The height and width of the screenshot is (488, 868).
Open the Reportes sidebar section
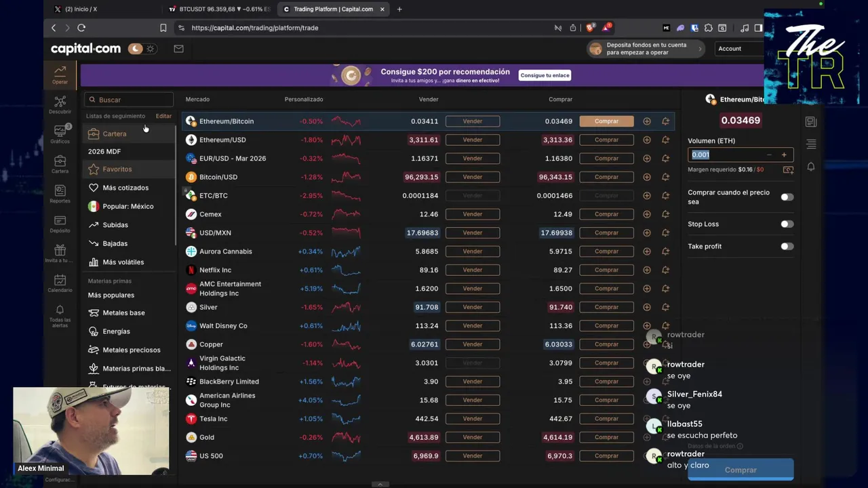pos(60,194)
